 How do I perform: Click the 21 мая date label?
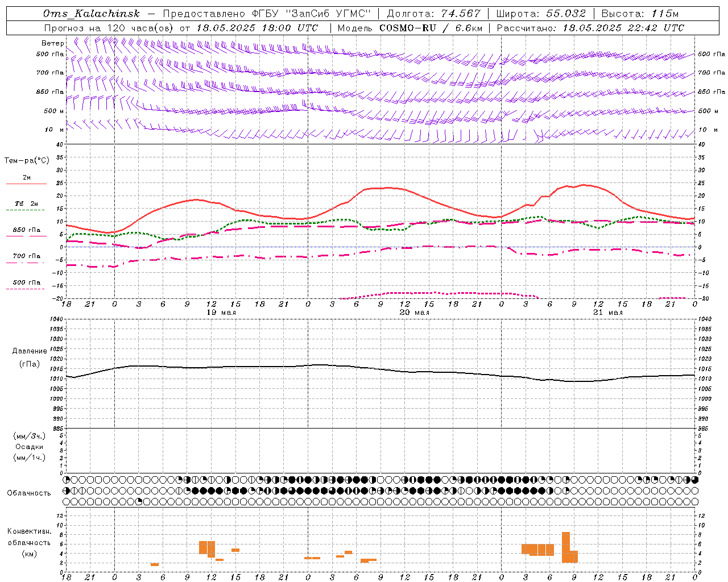[x=608, y=313]
